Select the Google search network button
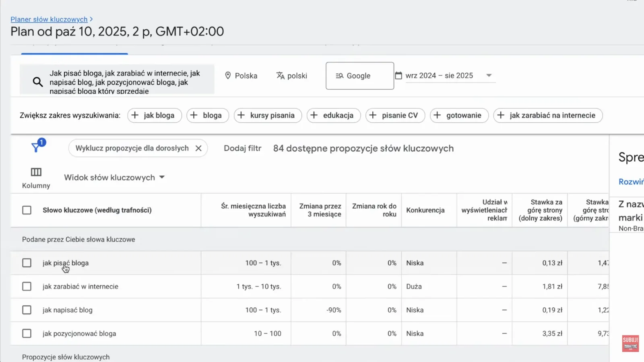The width and height of the screenshot is (644, 362). click(x=360, y=76)
